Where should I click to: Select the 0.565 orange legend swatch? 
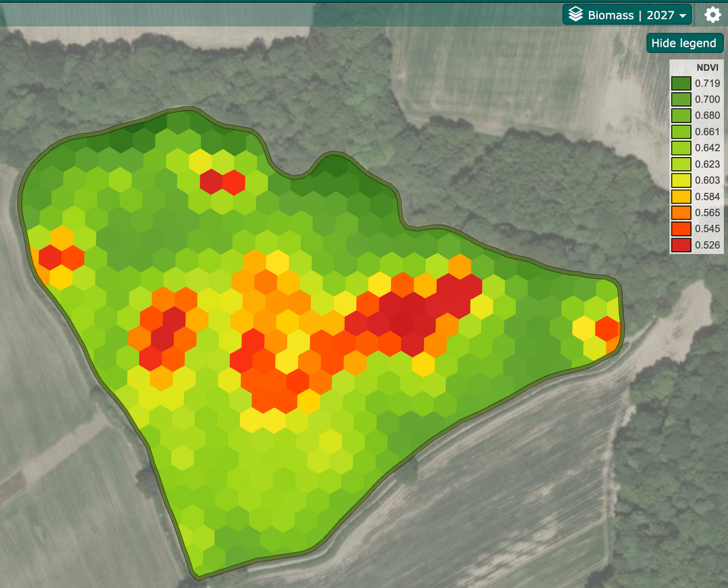coord(681,213)
